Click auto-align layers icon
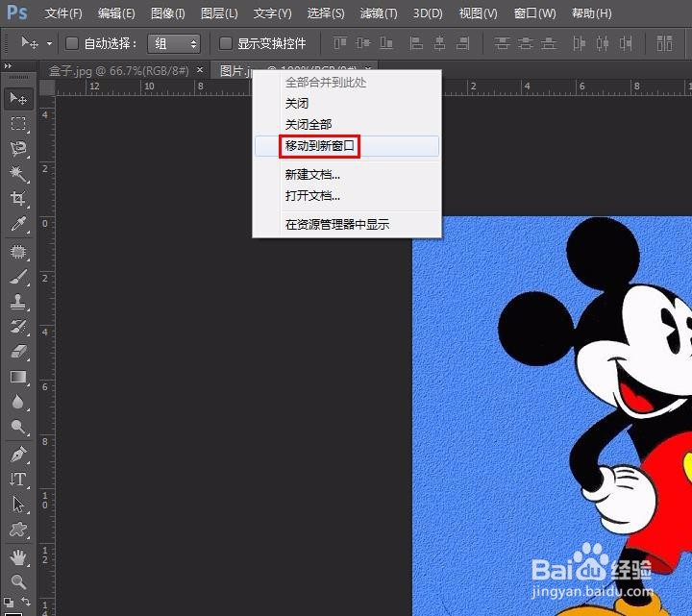 (x=664, y=43)
